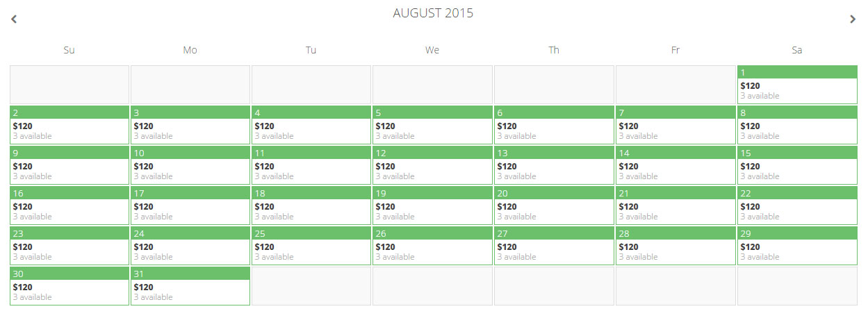Select August 4 on the calendar

[311, 125]
